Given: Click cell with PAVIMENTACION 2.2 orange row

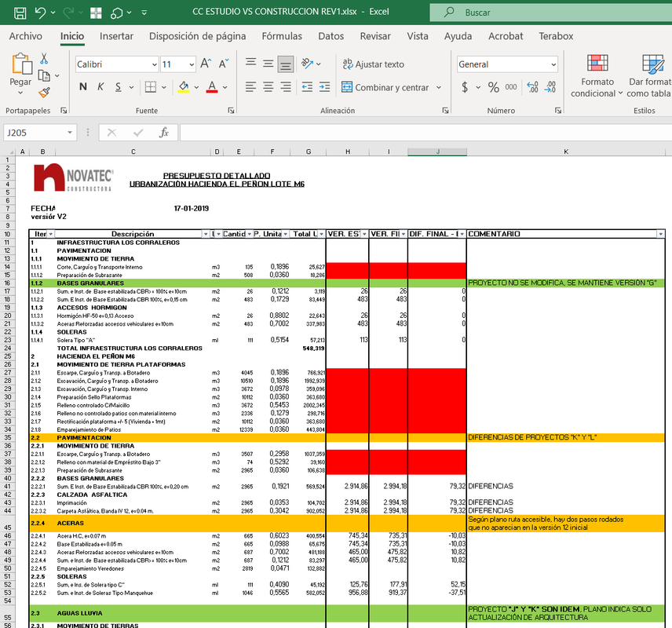Looking at the screenshot, I should point(133,438).
